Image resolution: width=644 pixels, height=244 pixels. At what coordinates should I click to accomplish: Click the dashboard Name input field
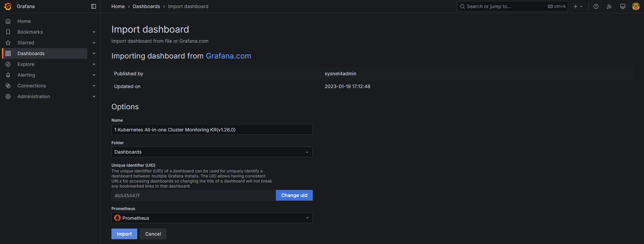(x=212, y=129)
